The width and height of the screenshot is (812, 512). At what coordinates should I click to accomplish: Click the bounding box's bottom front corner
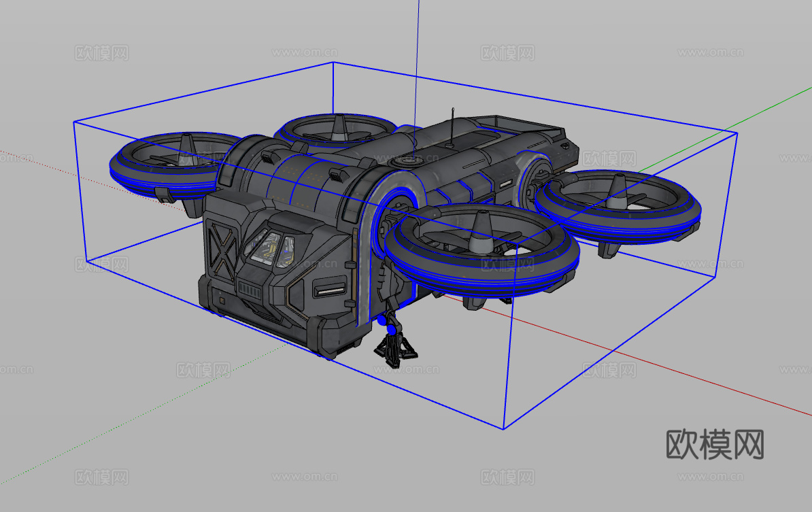[x=503, y=428]
